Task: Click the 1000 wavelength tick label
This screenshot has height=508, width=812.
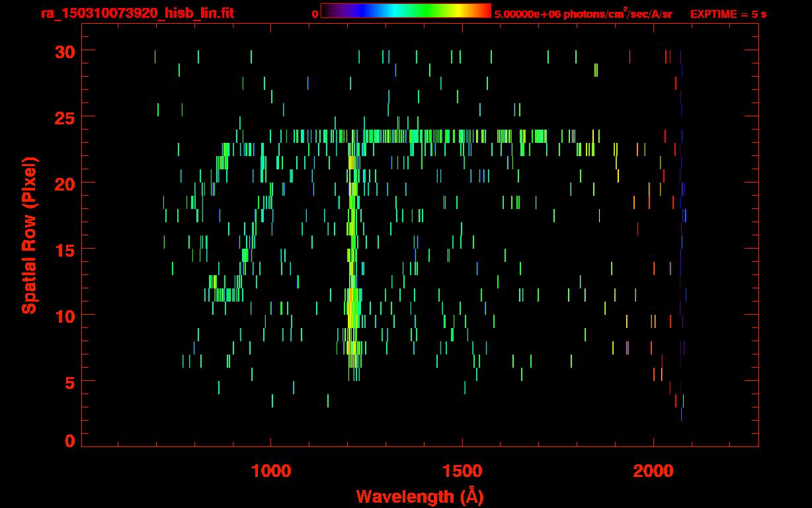Action: (271, 471)
